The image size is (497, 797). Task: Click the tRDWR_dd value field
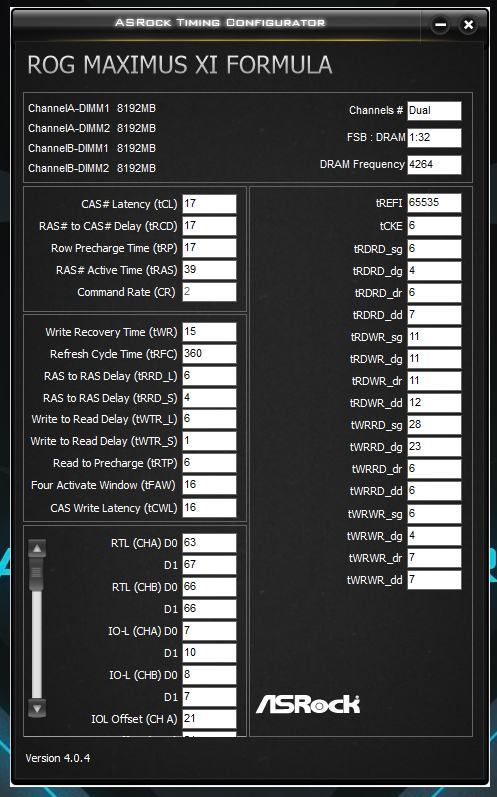click(x=434, y=403)
